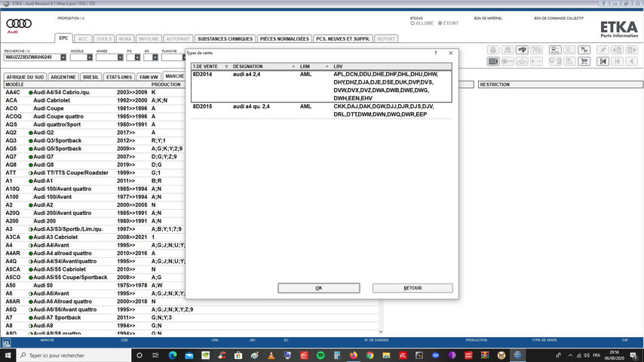Sort by T.DE VENTE column arrow
Image resolution: width=644 pixels, height=362 pixels.
(x=226, y=66)
